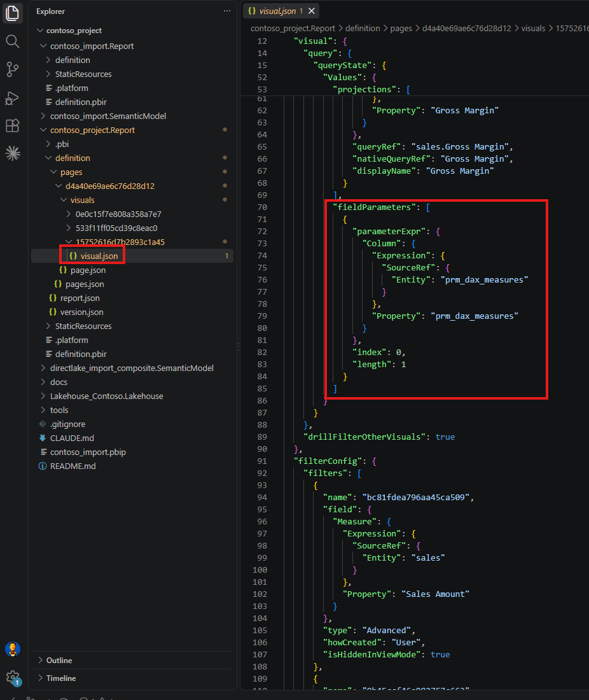Click breadcrumb contoso_project.Report
This screenshot has height=700, width=589.
(293, 29)
